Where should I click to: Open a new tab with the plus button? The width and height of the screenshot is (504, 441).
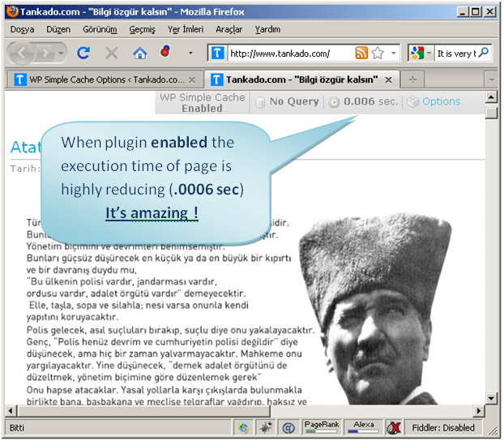click(x=412, y=79)
